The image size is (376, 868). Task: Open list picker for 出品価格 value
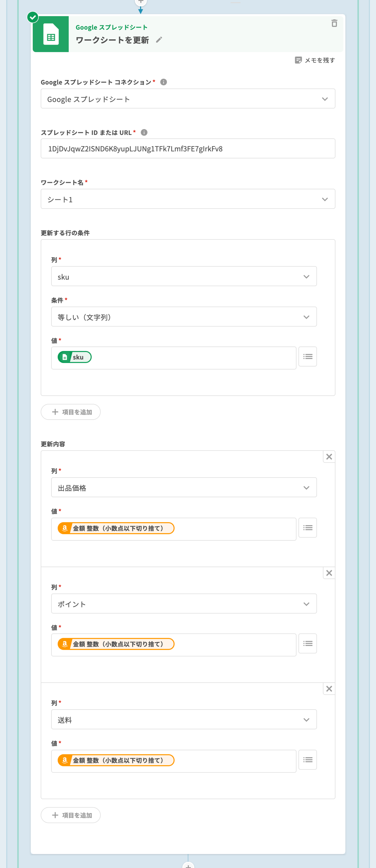coord(307,527)
